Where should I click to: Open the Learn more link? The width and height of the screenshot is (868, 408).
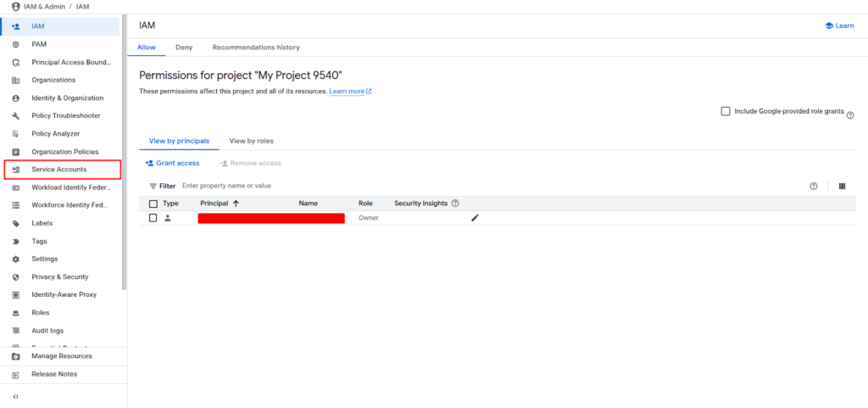[350, 92]
